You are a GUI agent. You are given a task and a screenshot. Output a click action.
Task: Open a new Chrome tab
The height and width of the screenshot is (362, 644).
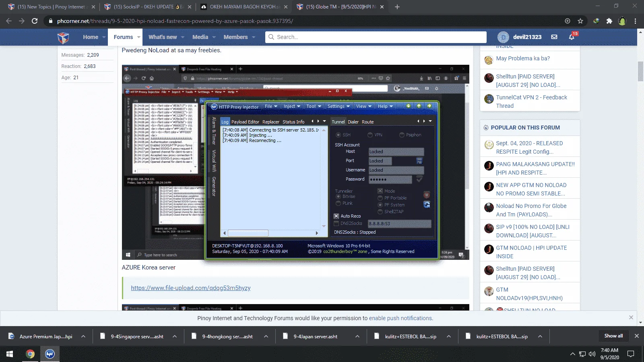397,7
